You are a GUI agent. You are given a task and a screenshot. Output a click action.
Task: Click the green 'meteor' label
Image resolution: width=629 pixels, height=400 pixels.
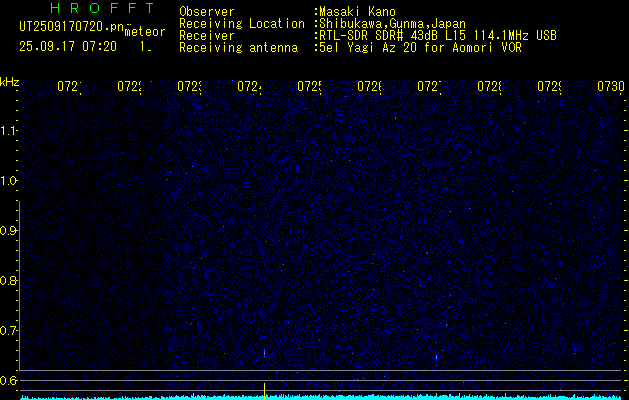(145, 32)
